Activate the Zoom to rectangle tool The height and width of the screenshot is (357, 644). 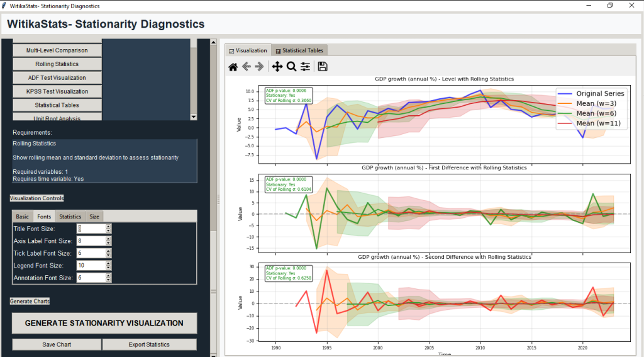point(291,67)
